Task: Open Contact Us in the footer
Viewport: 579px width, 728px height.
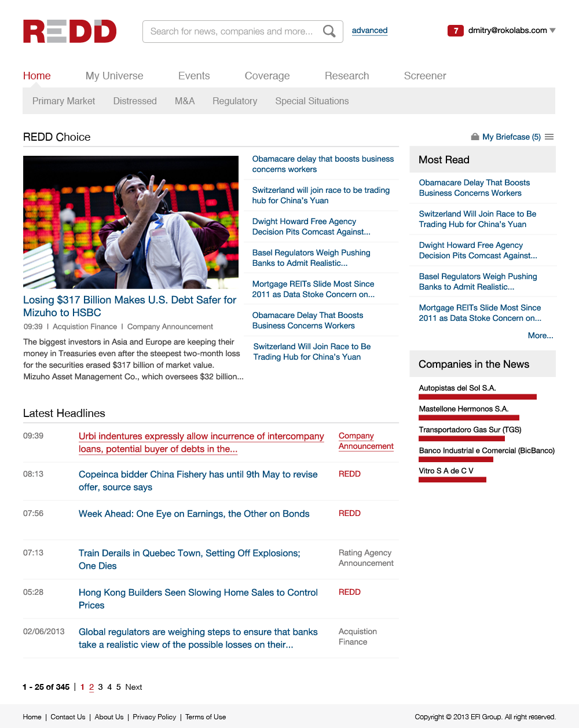Action: (x=68, y=717)
